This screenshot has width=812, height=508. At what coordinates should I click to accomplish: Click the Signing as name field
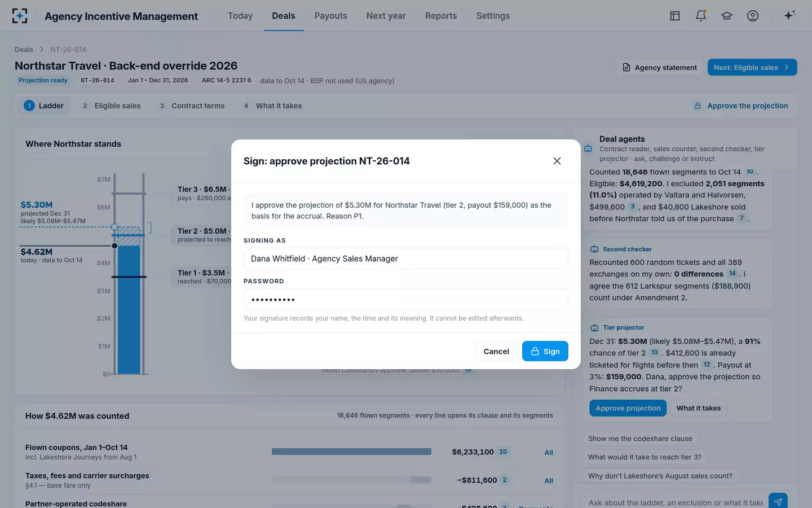pyautogui.click(x=405, y=259)
